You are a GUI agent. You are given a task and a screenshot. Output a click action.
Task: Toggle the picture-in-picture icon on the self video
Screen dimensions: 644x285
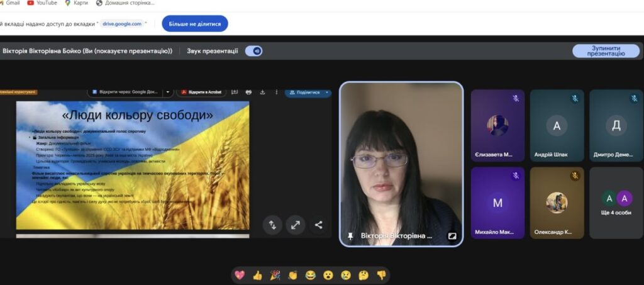[x=452, y=236]
